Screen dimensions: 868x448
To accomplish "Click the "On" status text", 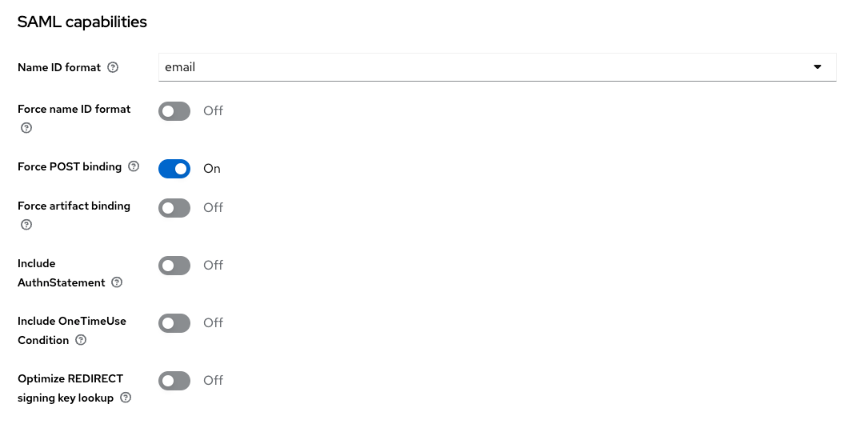I will tap(212, 169).
